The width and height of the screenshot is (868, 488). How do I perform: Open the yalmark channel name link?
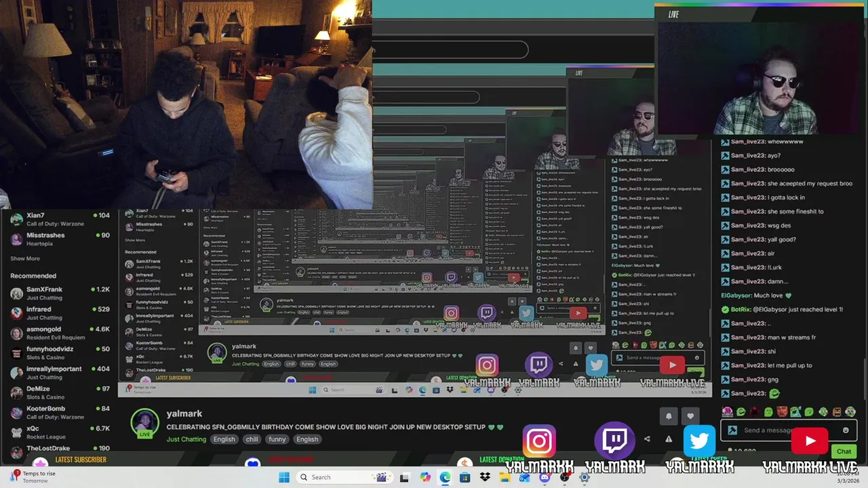184,413
